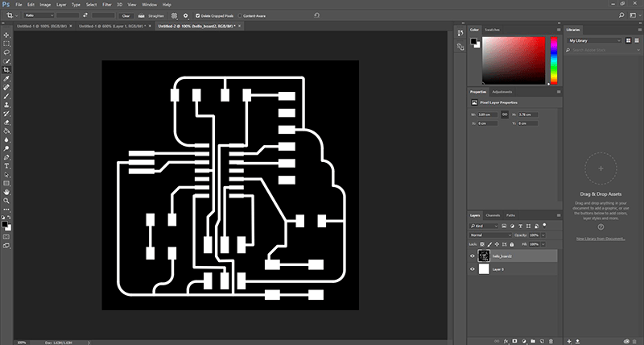Click the vertical hue slider strip

(x=554, y=60)
